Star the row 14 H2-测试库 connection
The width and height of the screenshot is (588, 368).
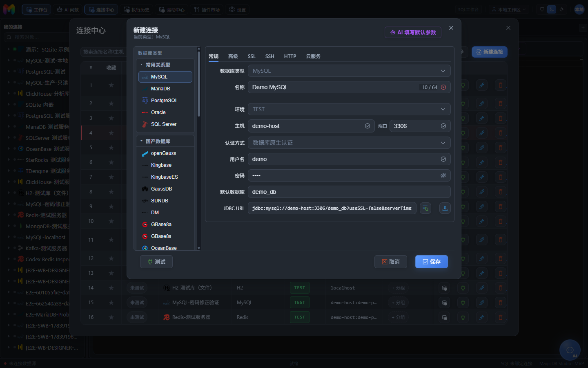click(111, 288)
